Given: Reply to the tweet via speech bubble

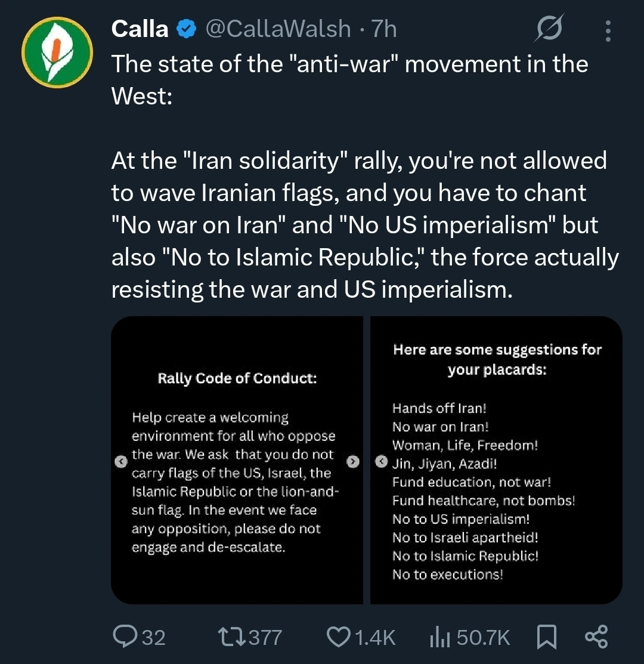Looking at the screenshot, I should point(125,637).
